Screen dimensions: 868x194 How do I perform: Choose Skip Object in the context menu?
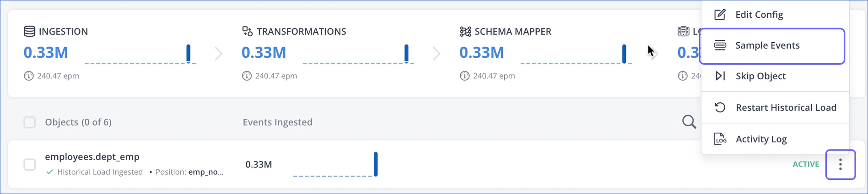point(760,76)
